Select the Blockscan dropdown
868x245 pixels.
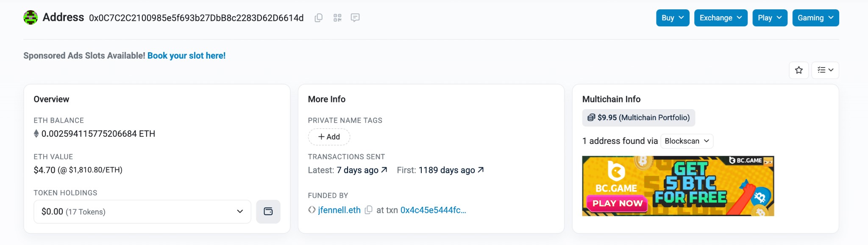(687, 141)
